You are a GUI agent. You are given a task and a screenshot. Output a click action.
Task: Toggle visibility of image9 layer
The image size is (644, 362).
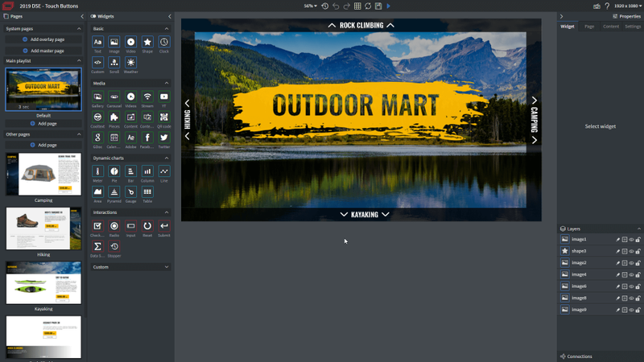[x=632, y=310]
